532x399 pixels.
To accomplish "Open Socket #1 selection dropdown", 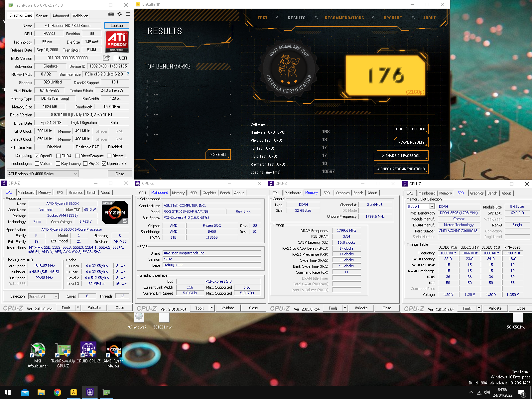I will coord(43,296).
